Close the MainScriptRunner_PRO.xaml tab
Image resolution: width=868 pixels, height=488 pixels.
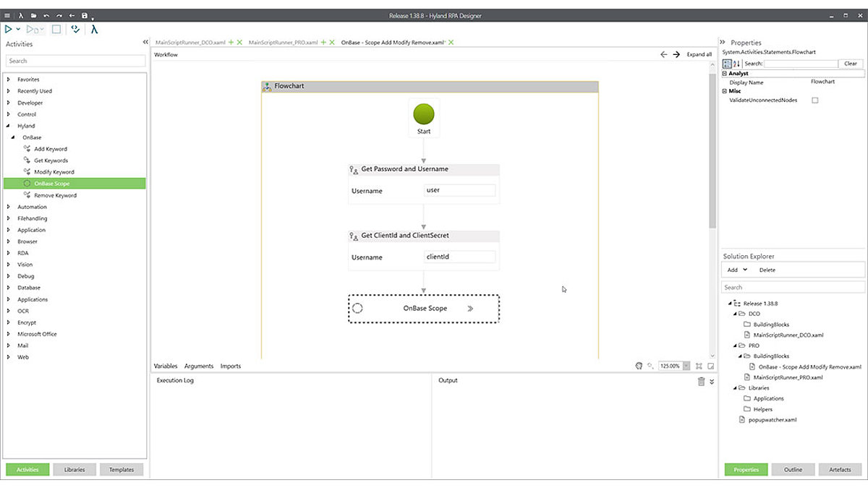pyautogui.click(x=332, y=43)
